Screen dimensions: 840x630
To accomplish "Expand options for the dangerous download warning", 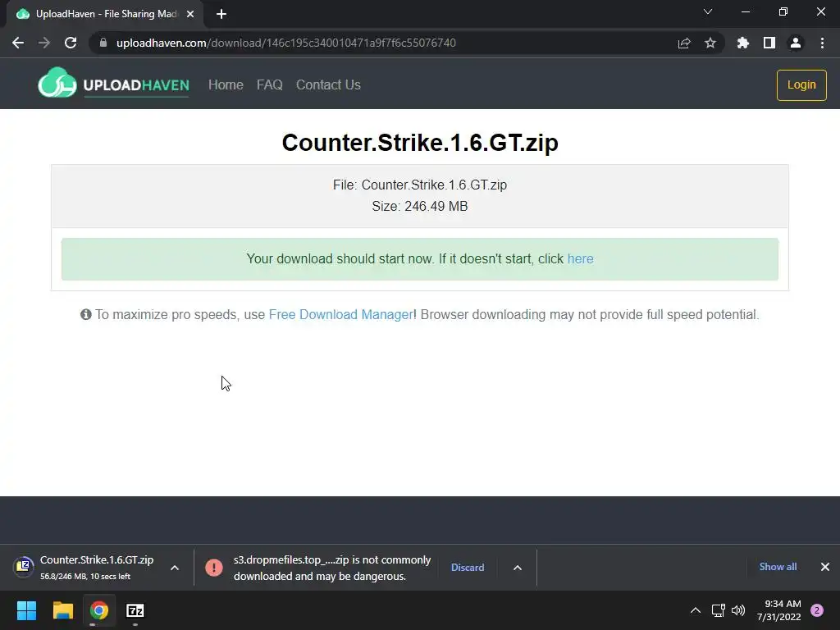I will [x=518, y=568].
